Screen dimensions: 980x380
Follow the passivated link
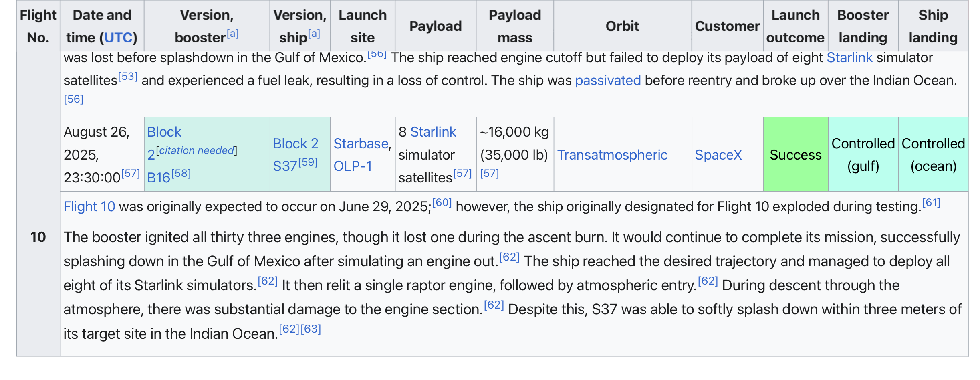608,80
